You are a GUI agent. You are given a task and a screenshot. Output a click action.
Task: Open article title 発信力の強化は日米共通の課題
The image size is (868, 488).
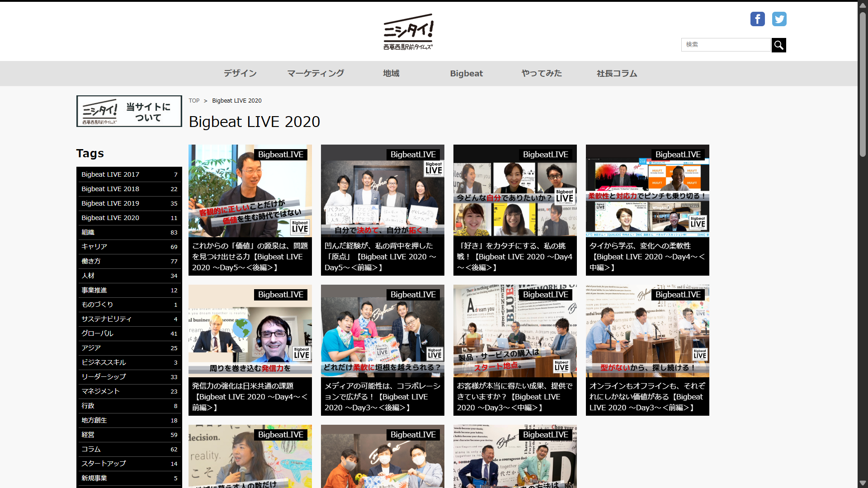click(x=250, y=397)
